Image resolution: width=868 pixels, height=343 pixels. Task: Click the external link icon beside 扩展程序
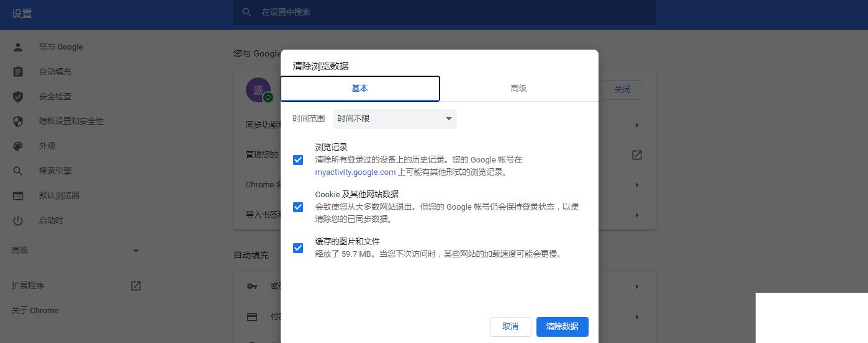(x=136, y=286)
